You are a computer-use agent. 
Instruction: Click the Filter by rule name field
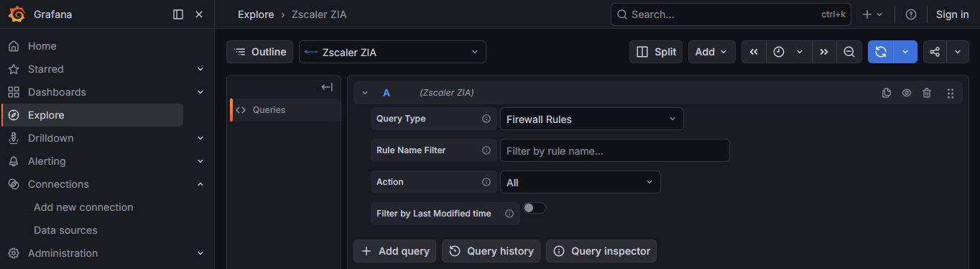click(x=614, y=150)
